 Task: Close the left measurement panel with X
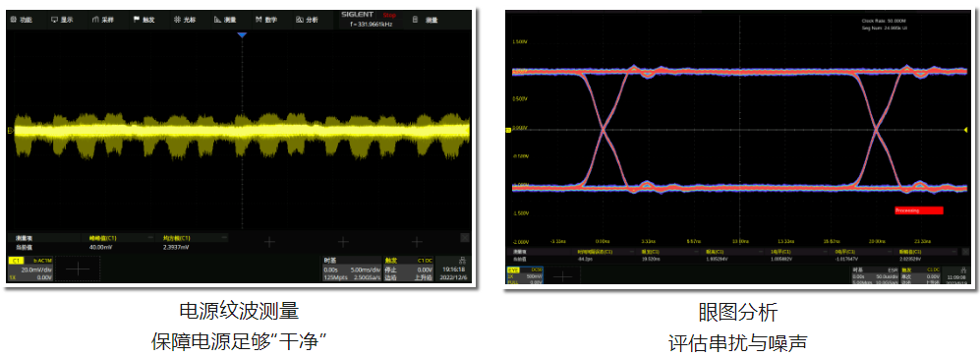[464, 238]
